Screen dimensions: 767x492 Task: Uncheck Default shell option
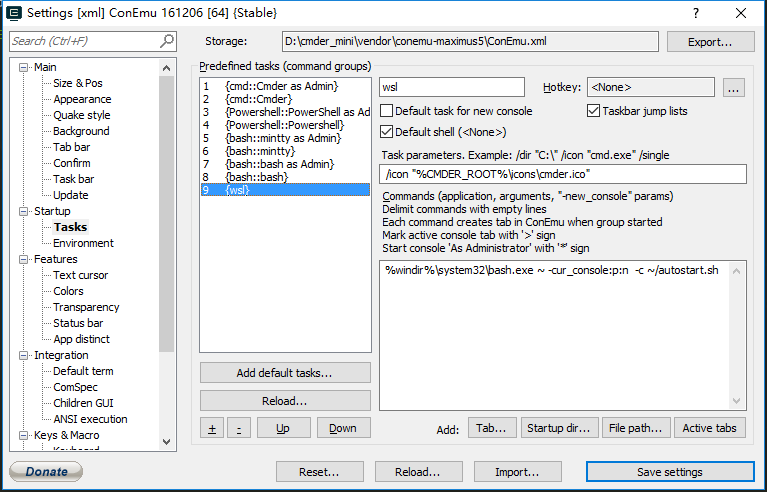click(x=386, y=132)
